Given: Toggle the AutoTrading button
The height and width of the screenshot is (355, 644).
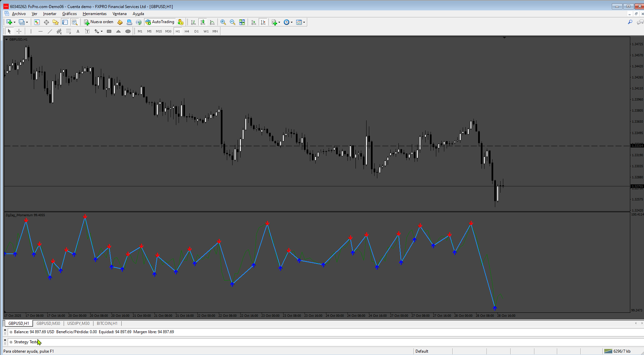Looking at the screenshot, I should click(159, 22).
